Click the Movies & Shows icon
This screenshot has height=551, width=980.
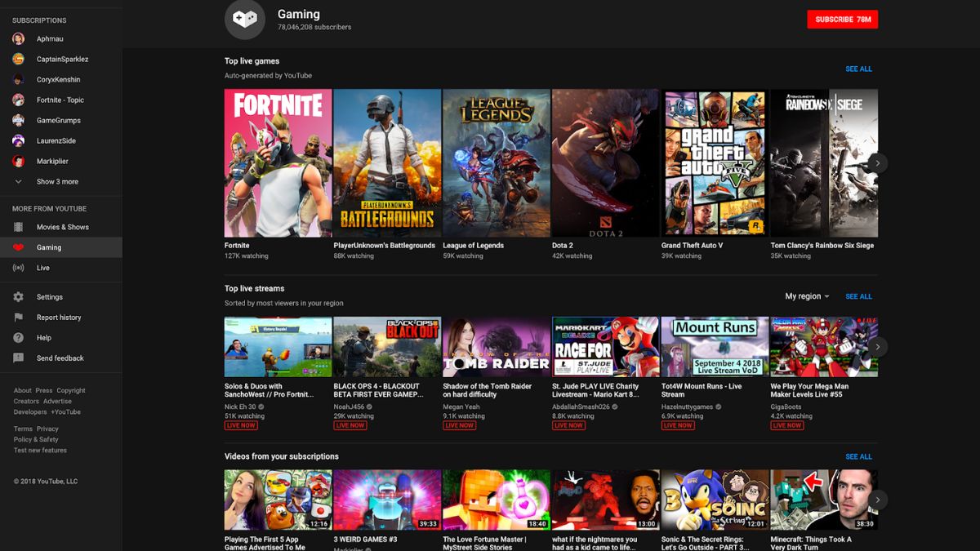click(x=19, y=227)
